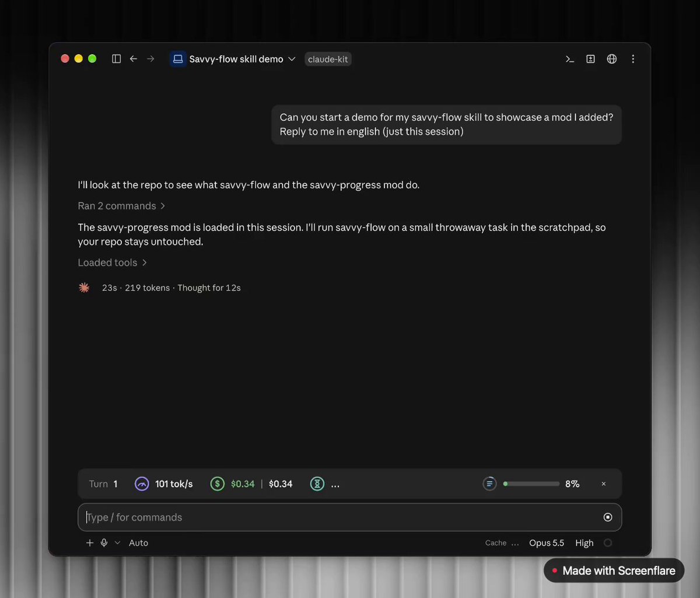Open the dropdown chevron beside microphone

pyautogui.click(x=117, y=543)
